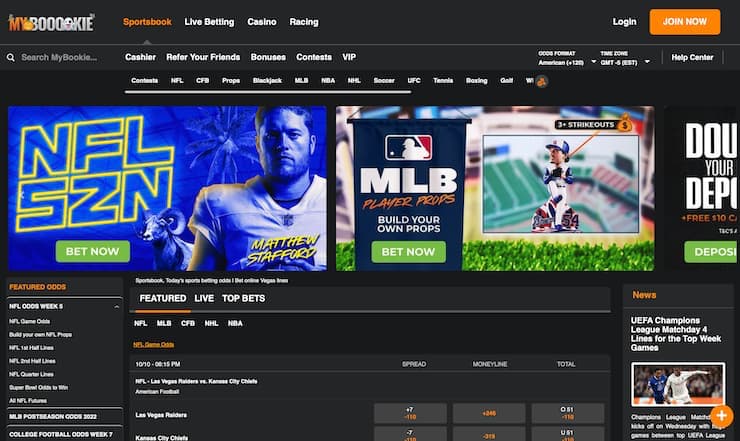
Task: Select Props in the sports shortcut bar
Action: pyautogui.click(x=231, y=81)
